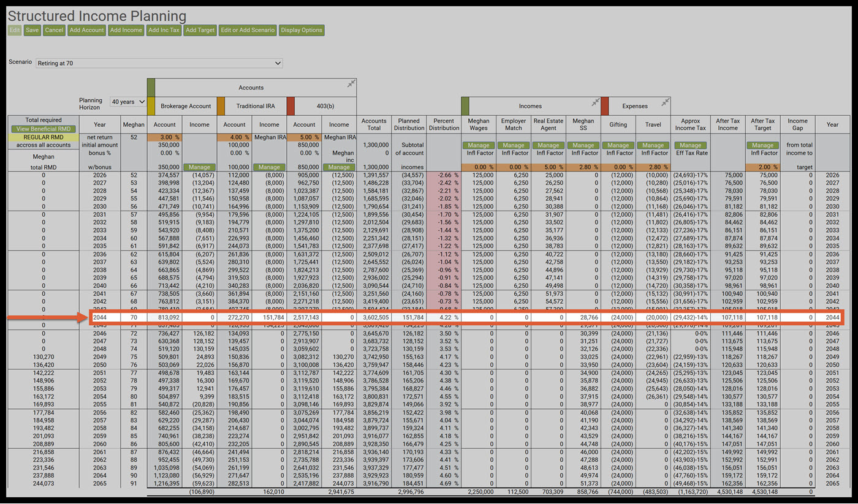Click the 151,784 Traditional IRA income cell in 2044 row
This screenshot has width=858, height=504.
pyautogui.click(x=269, y=317)
